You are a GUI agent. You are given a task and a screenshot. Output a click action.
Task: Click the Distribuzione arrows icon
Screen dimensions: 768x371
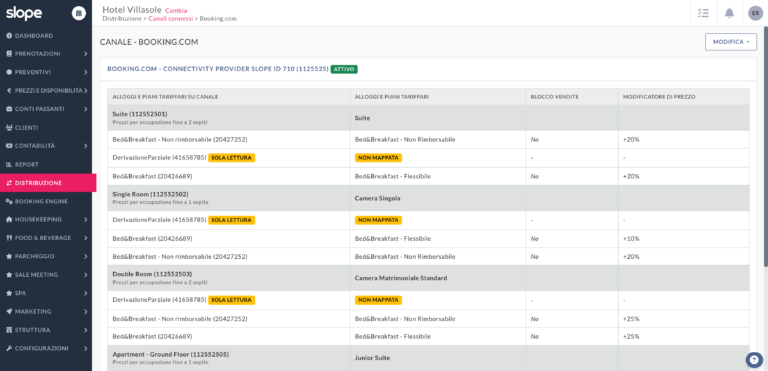(x=9, y=183)
